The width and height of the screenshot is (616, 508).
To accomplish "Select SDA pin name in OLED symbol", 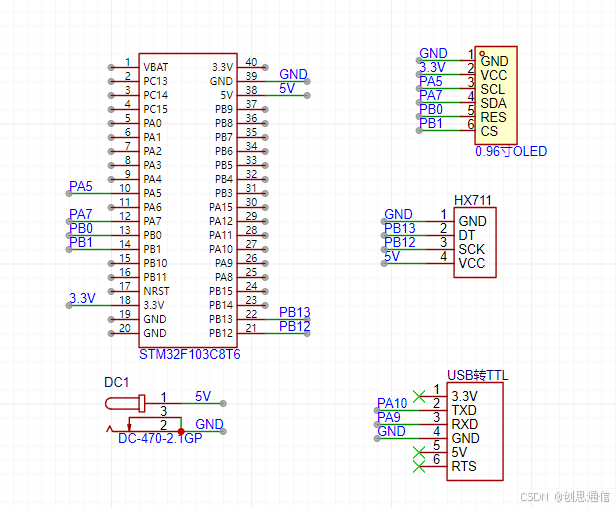I will tap(493, 103).
